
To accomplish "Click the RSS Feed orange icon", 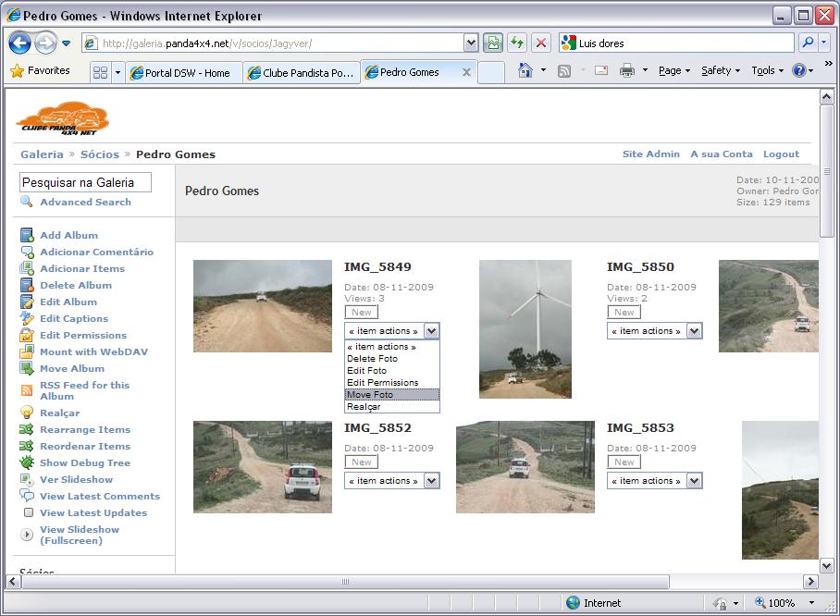I will tap(27, 390).
